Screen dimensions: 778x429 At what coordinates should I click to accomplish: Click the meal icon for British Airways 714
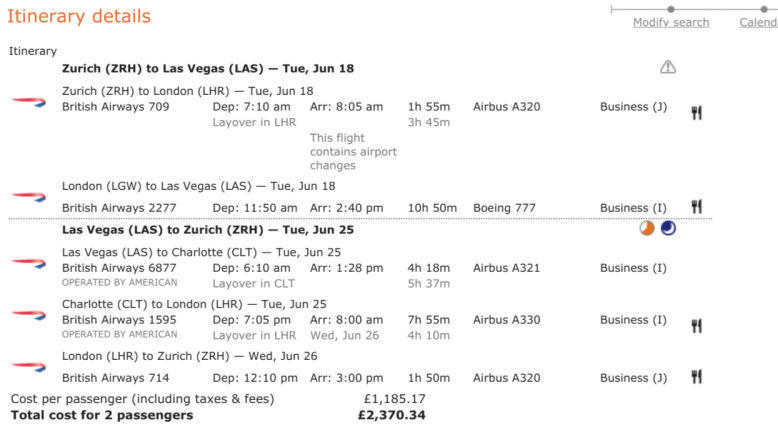(697, 376)
